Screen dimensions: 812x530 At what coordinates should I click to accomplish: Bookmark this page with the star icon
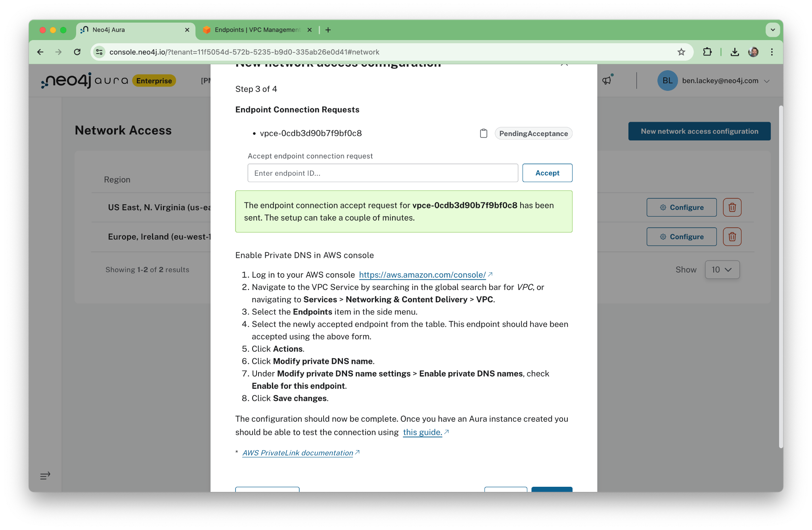[x=681, y=52]
